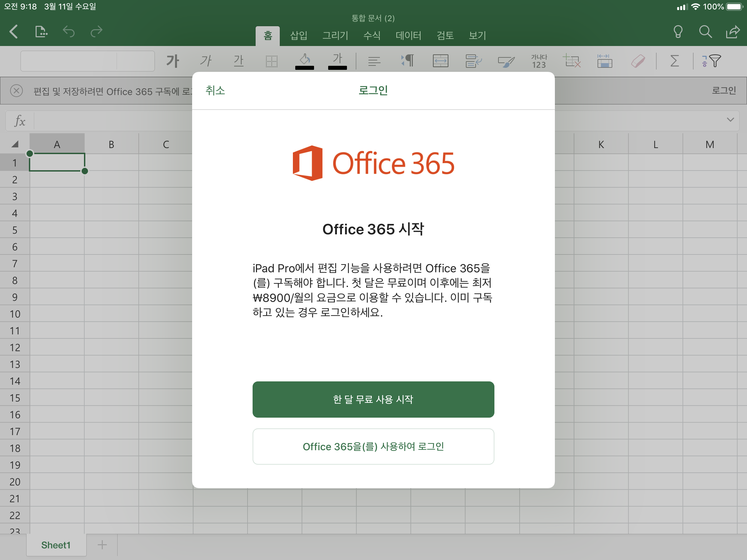
Task: Toggle underline 가 formatting
Action: [239, 61]
